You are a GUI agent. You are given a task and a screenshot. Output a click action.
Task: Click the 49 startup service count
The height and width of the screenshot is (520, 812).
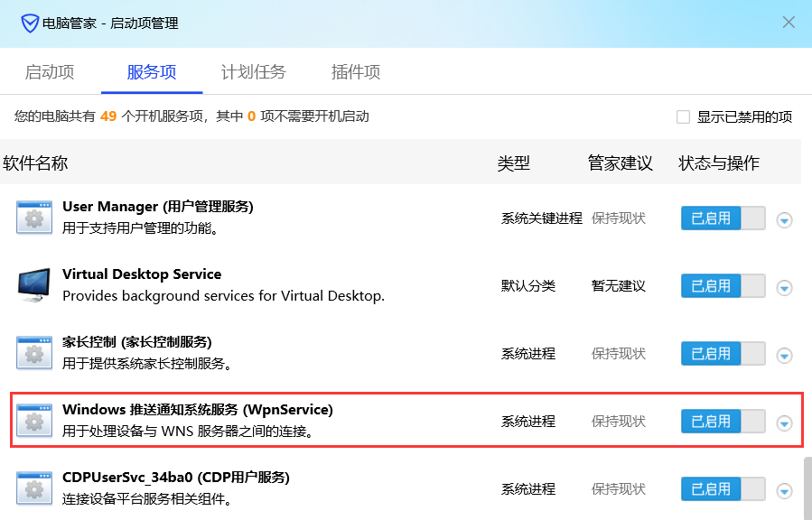tap(108, 116)
